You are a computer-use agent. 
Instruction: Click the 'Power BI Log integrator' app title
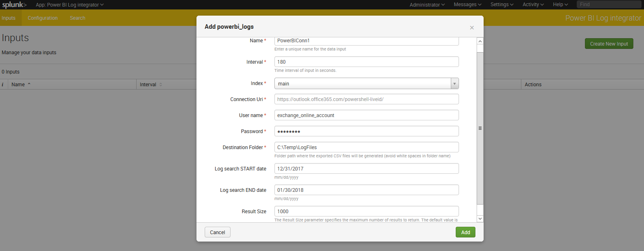603,18
